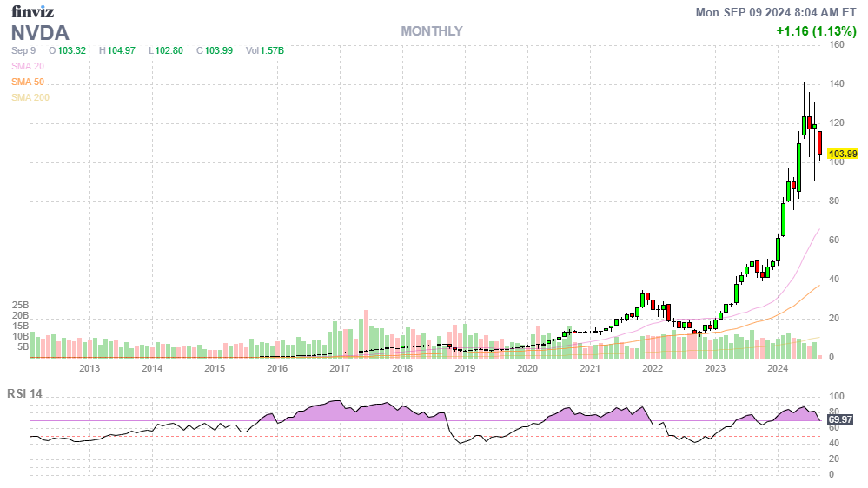This screenshot has height=488, width=868.
Task: Click the 2014 year label on axis
Action: 152,368
